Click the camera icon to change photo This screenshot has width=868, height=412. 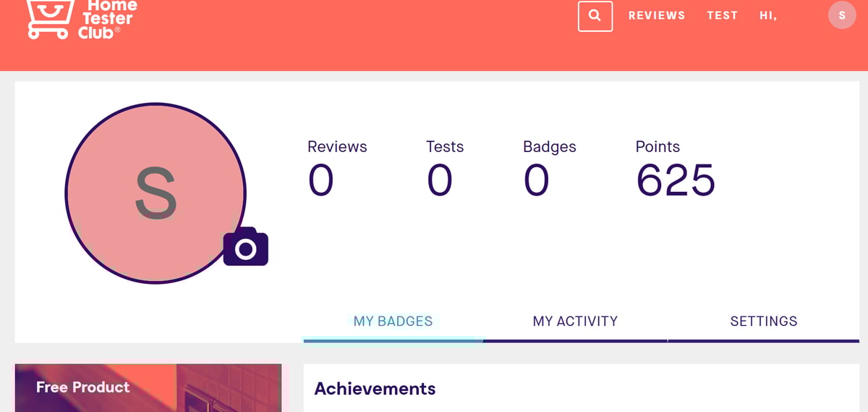tap(246, 248)
